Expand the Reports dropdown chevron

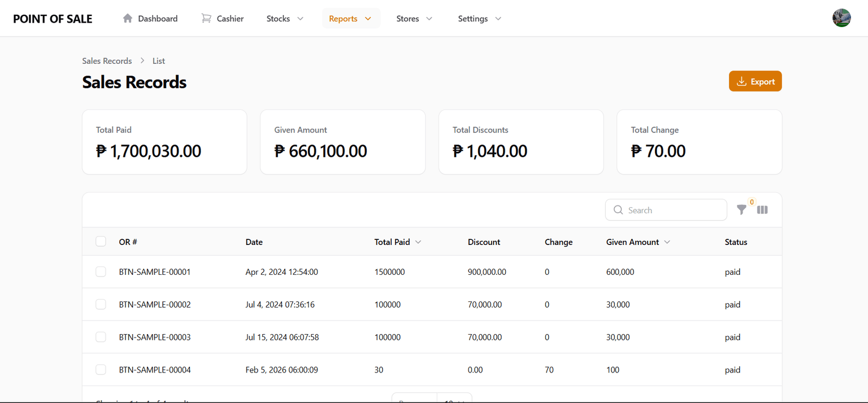[368, 19]
